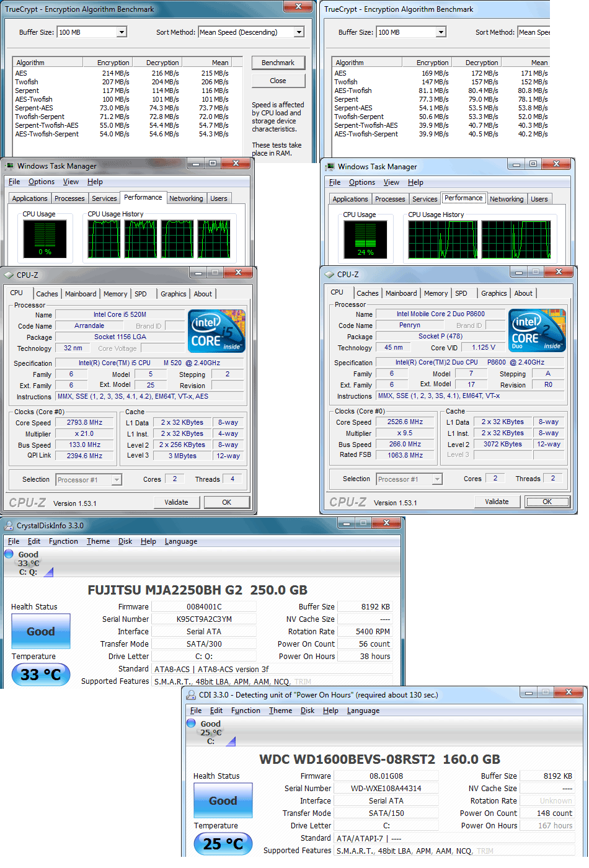Open the Caches tab in the Core i5 CPU-Z
589x868 pixels.
pos(47,294)
